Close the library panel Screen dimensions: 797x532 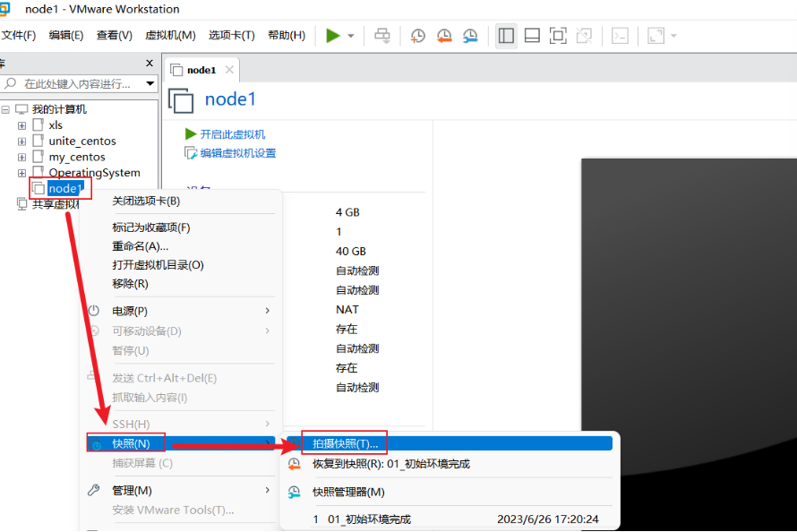150,63
